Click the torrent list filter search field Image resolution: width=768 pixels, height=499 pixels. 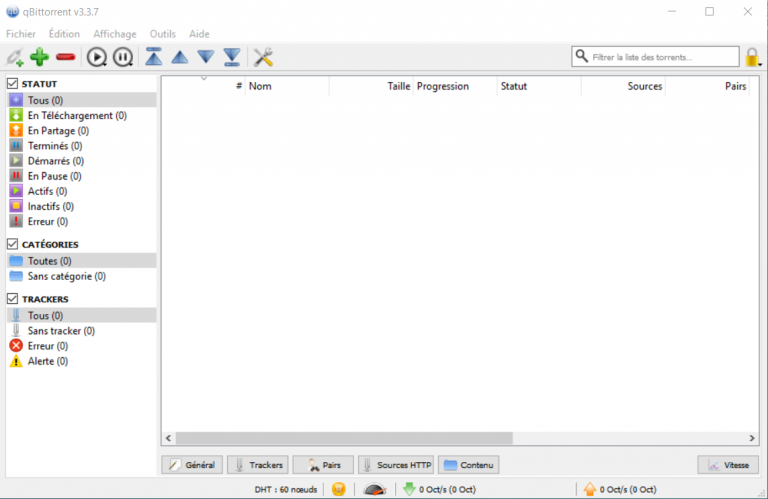(660, 57)
